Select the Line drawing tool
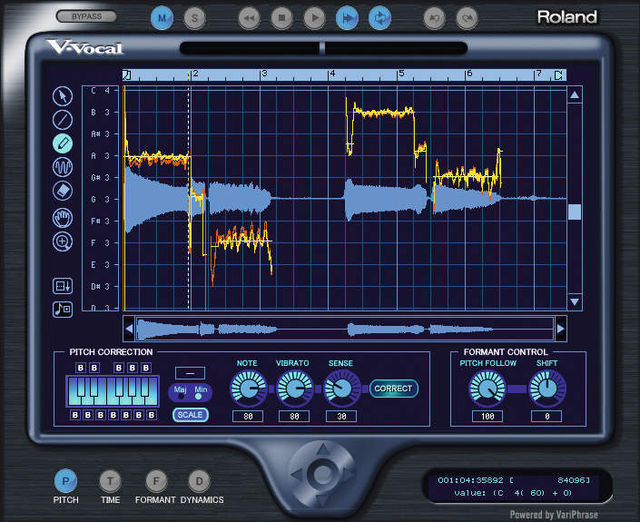The height and width of the screenshot is (522, 640). pos(63,120)
